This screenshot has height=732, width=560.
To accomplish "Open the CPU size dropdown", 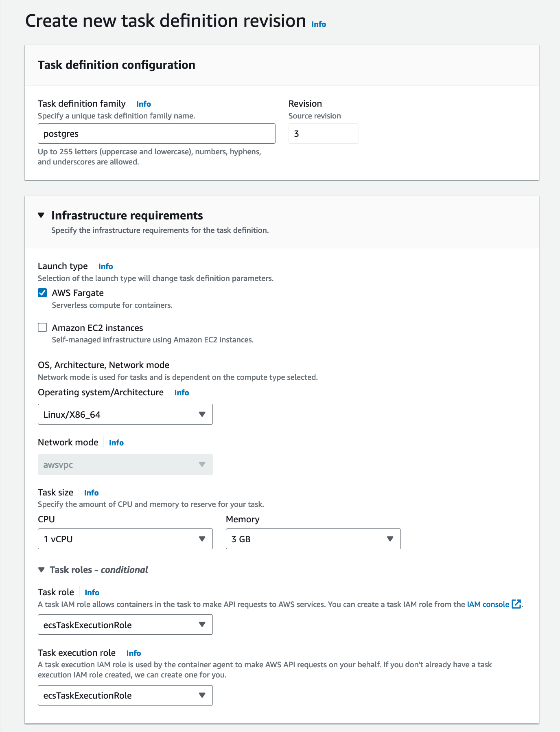I will [125, 539].
